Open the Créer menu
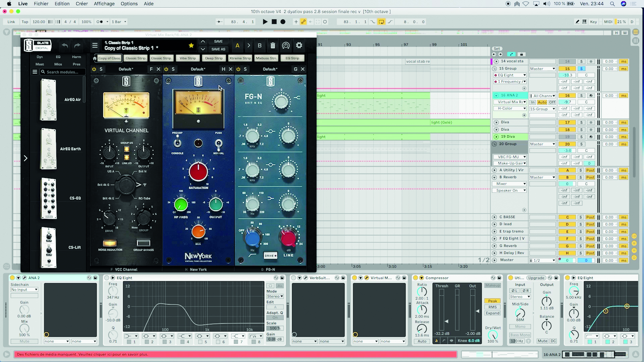The image size is (644, 362). click(x=82, y=4)
